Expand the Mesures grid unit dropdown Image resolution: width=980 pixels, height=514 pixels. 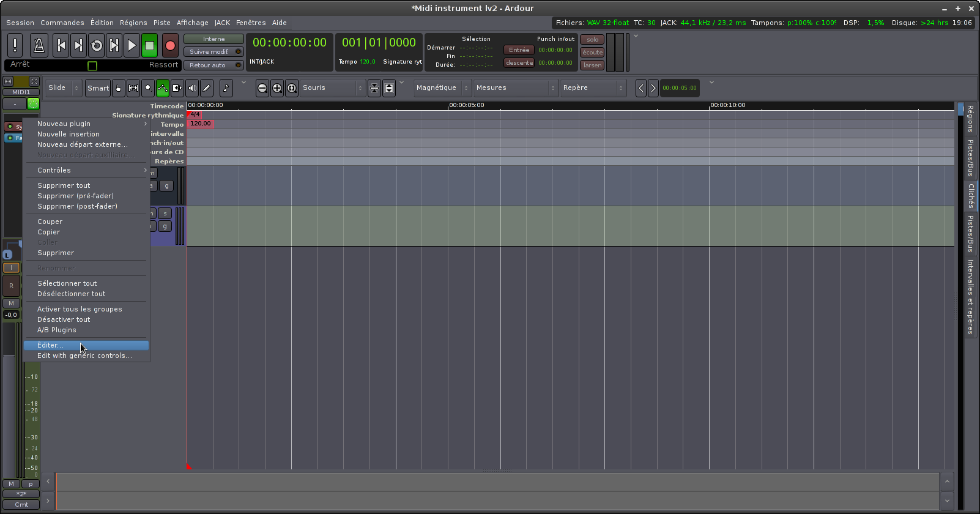(515, 88)
